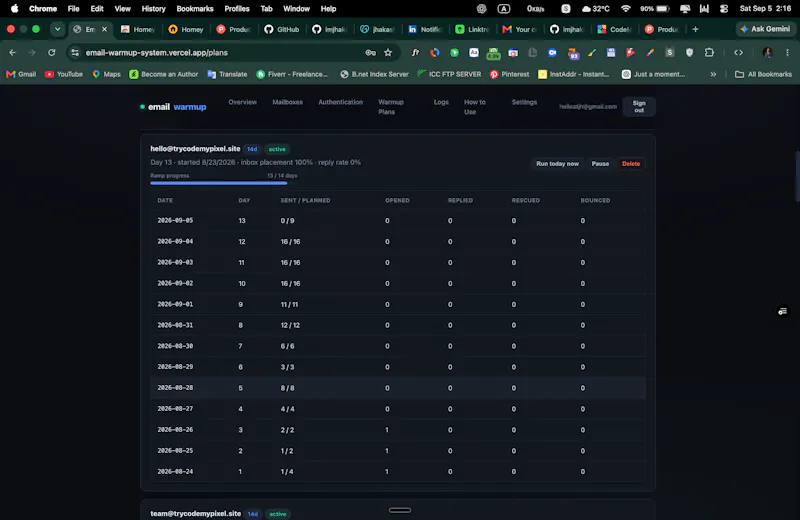Click the team@trycodemypixel.site mailbox heading
800x520 pixels.
point(195,513)
